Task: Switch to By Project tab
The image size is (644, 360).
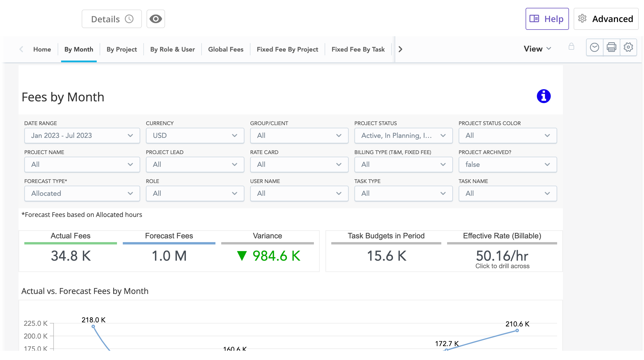Action: 122,50
